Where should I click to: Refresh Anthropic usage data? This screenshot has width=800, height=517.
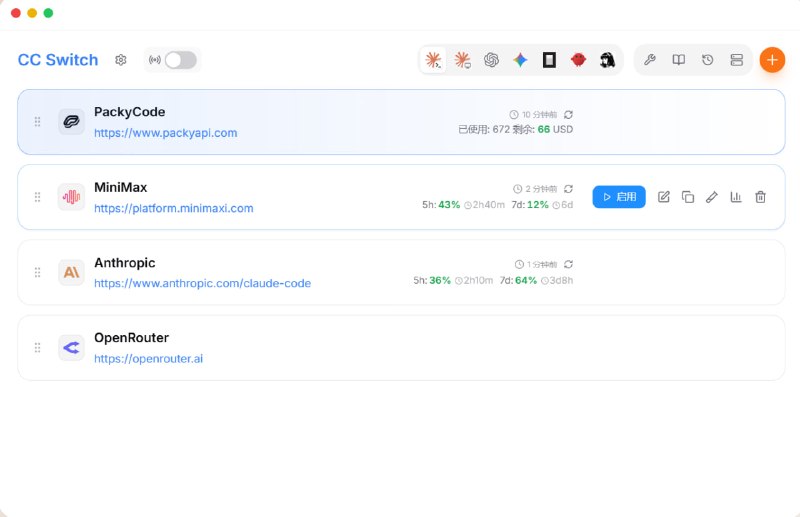click(x=568, y=264)
